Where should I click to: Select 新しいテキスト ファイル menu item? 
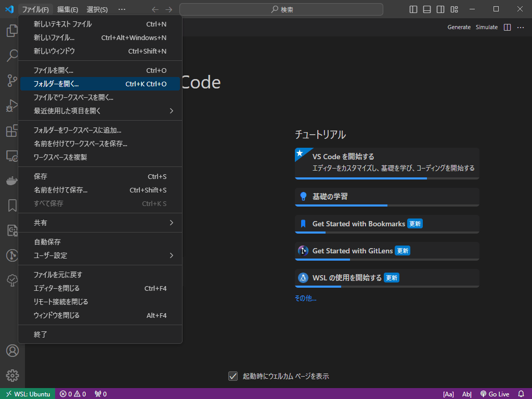coord(100,24)
